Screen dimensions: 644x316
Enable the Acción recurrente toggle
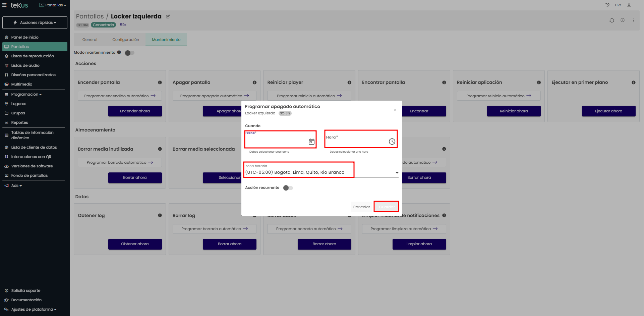pos(288,188)
